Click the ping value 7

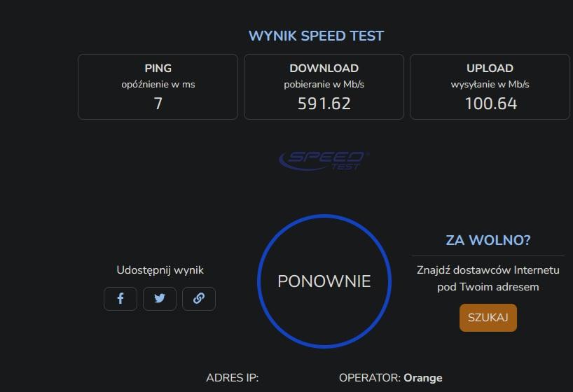coord(158,104)
